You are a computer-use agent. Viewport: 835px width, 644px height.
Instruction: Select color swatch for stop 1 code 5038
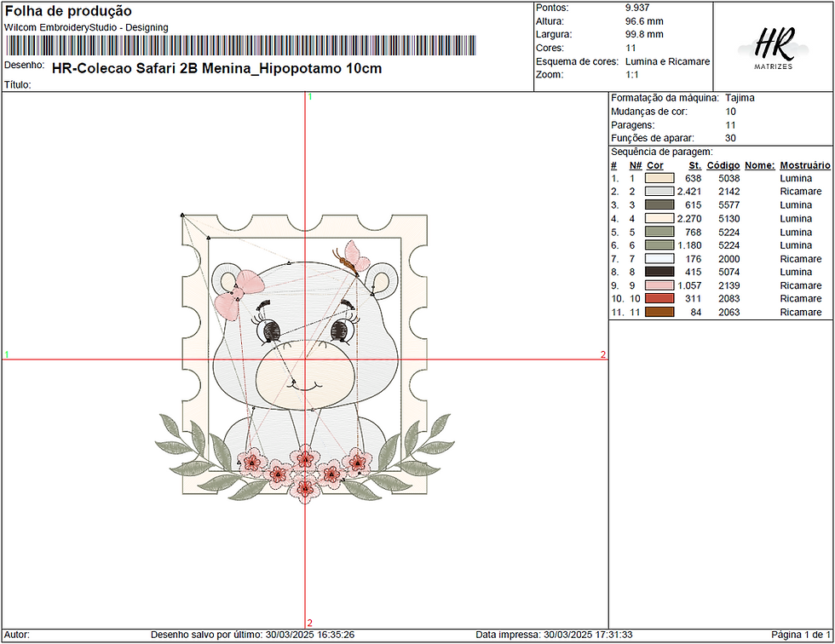tap(659, 178)
